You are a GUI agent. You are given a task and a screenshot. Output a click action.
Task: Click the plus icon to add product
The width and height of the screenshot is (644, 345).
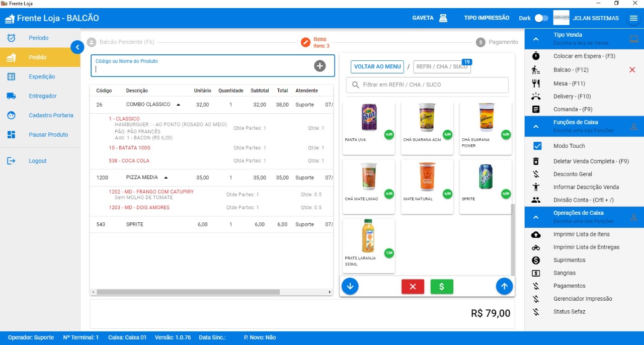319,66
